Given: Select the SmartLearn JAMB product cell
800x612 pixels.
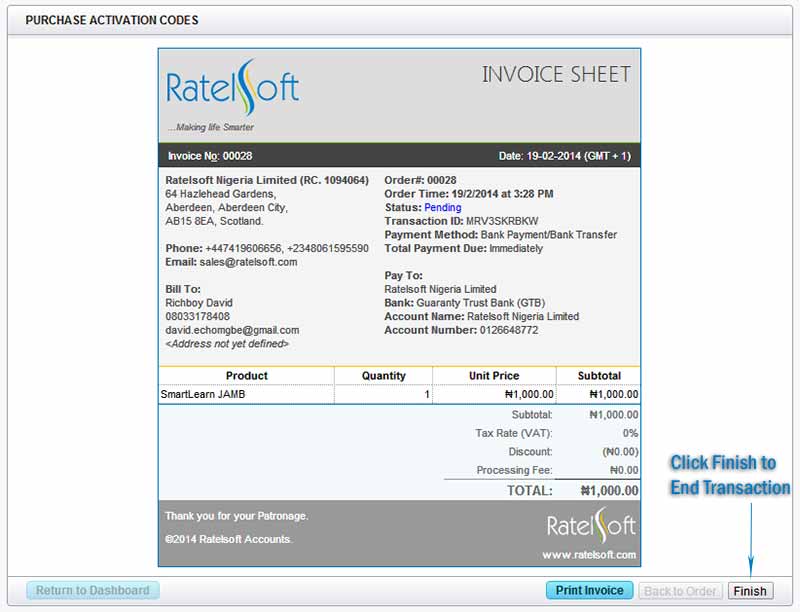Looking at the screenshot, I should (203, 394).
